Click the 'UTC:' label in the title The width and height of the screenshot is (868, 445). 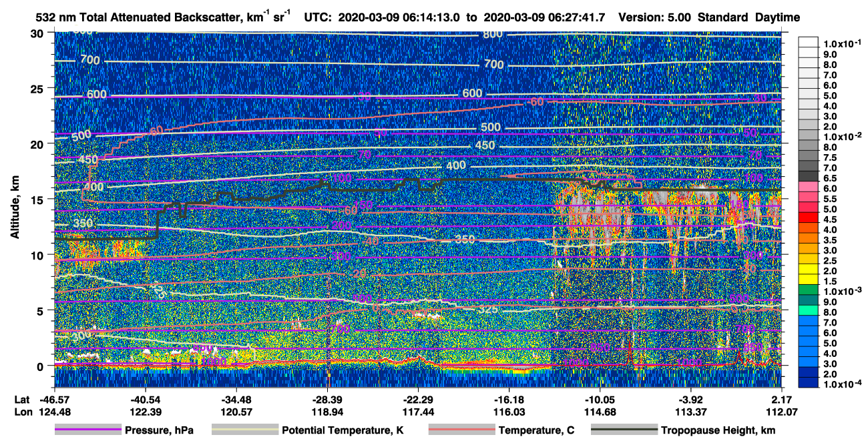tap(317, 17)
